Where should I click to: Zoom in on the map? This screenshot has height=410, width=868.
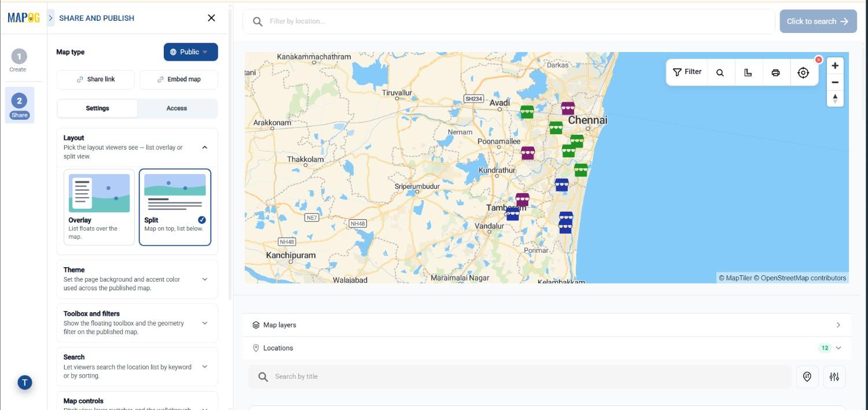point(835,66)
